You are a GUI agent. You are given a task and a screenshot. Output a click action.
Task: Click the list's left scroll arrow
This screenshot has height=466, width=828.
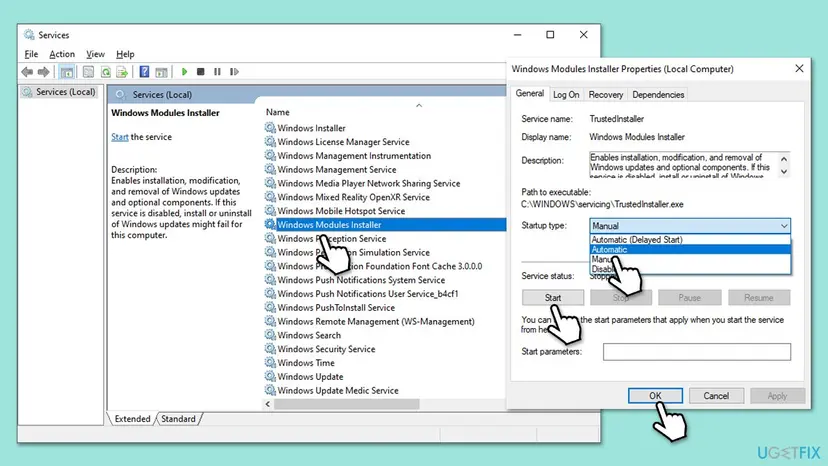(x=268, y=404)
